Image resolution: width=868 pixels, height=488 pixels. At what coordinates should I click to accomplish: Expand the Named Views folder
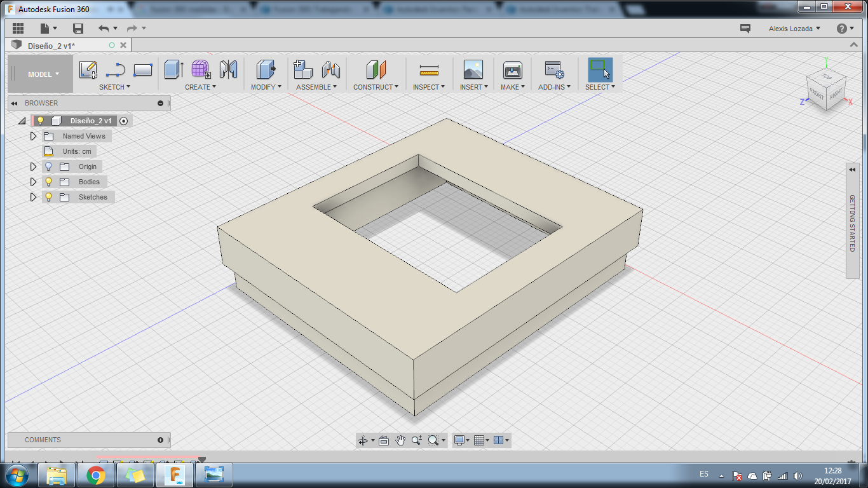[x=34, y=136]
